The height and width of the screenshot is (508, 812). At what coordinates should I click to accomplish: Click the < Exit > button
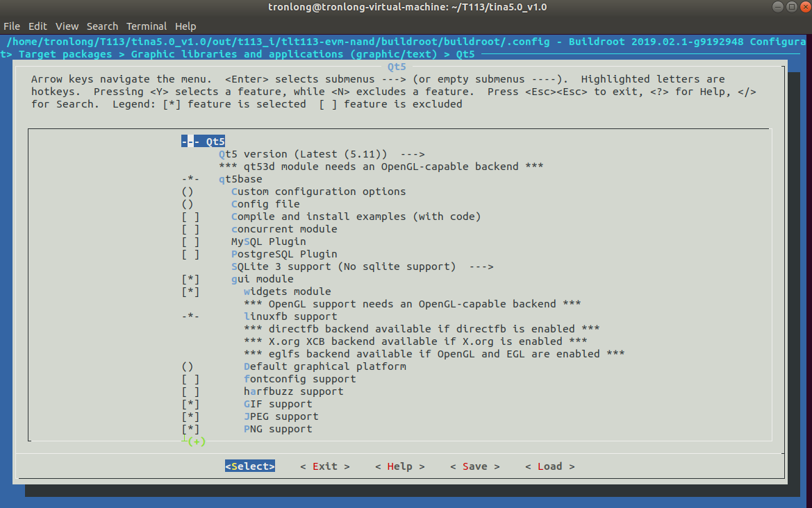click(324, 466)
